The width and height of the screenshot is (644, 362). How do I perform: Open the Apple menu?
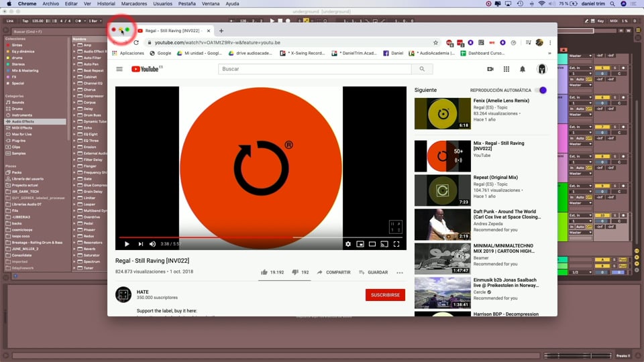9,4
